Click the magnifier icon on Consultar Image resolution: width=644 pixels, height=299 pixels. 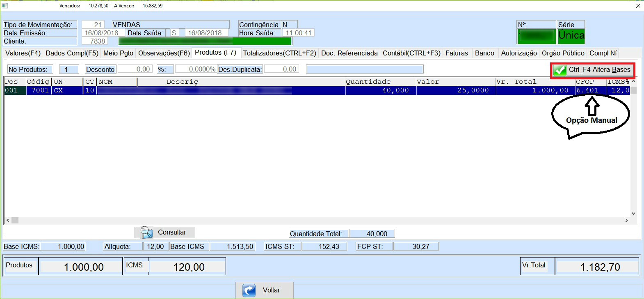(x=146, y=232)
